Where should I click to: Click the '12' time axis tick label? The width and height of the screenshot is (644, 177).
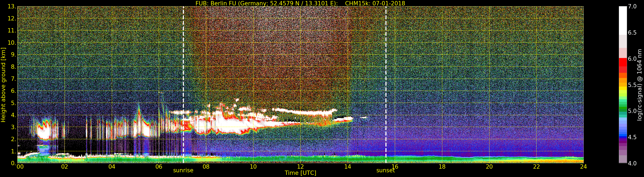pos(300,167)
